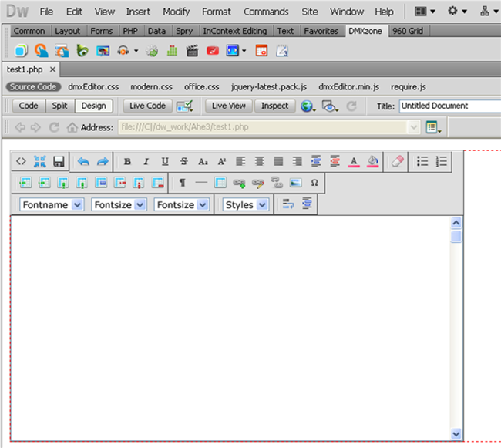Switch to the 960 Grid insert tab
The image size is (501, 448).
(x=408, y=31)
